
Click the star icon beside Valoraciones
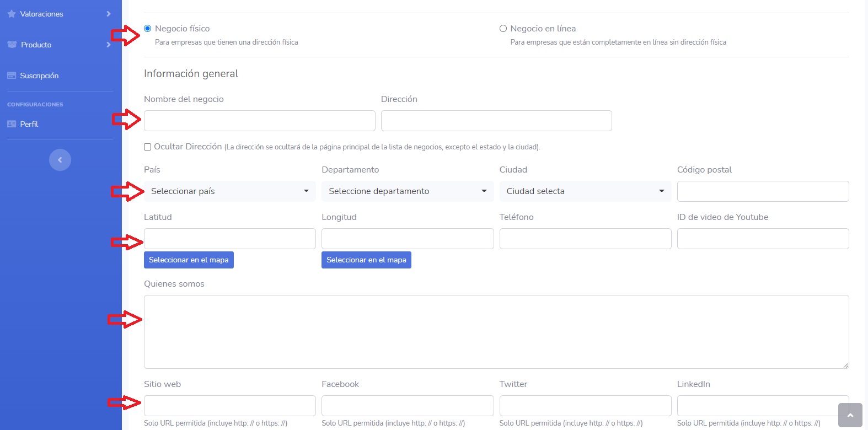[12, 14]
